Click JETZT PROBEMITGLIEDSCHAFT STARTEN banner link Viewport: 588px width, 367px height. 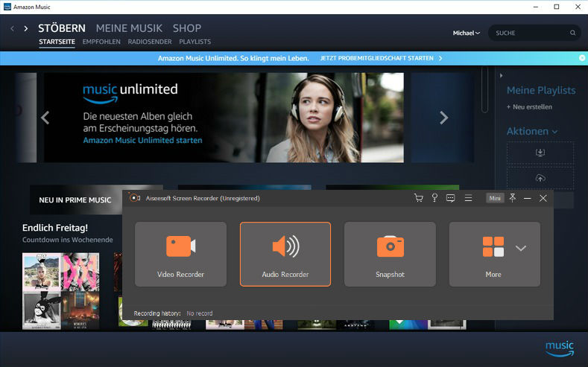(x=381, y=58)
